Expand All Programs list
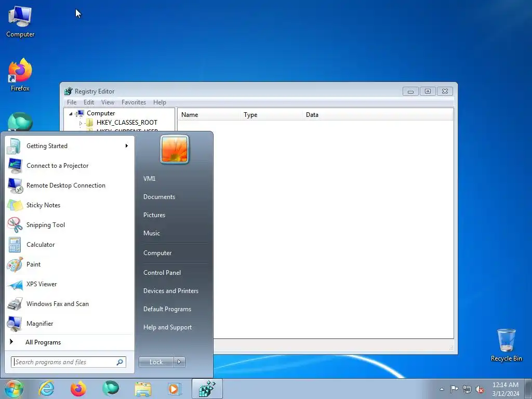The image size is (532, 399). point(69,342)
